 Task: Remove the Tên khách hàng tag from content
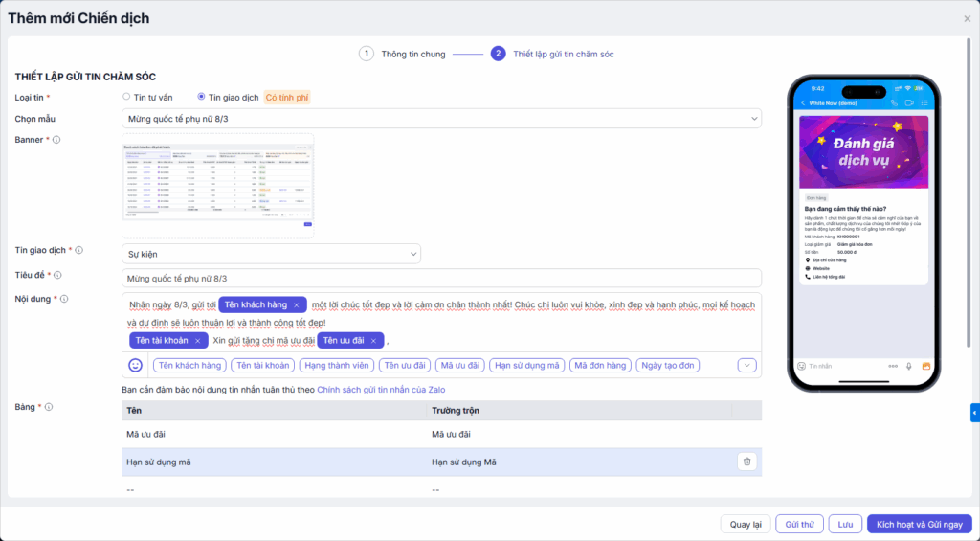(x=297, y=305)
